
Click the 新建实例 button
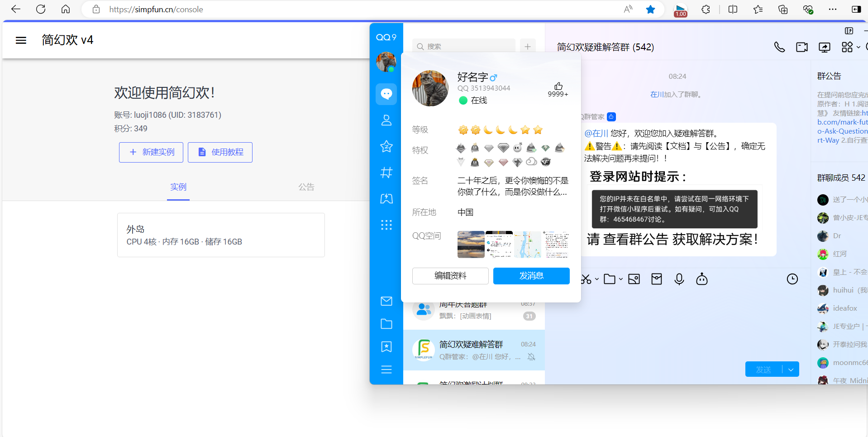point(151,152)
